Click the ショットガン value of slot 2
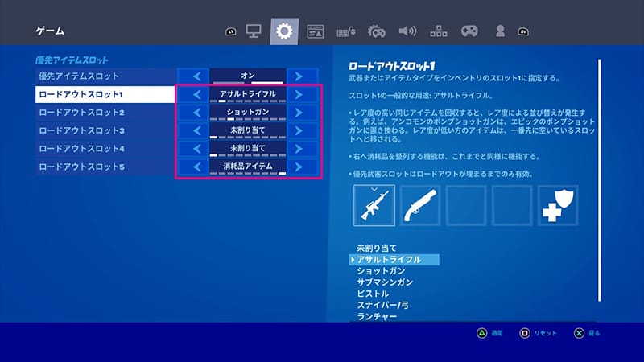Image resolution: width=644 pixels, height=362 pixels. 248,113
